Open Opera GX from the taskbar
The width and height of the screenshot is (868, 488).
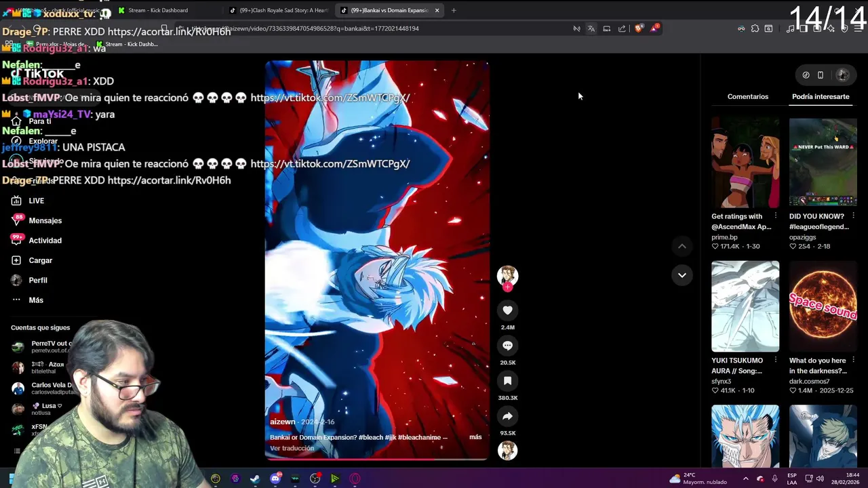355,479
